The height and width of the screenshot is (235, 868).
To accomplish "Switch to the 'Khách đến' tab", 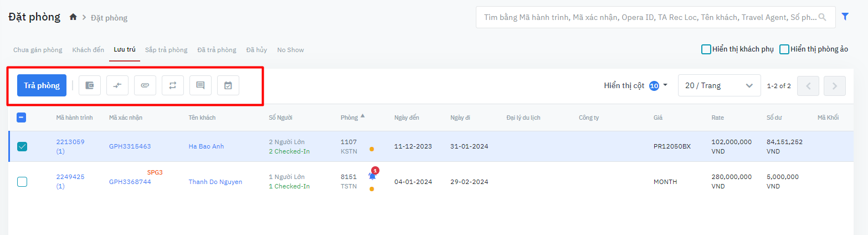I will point(88,50).
